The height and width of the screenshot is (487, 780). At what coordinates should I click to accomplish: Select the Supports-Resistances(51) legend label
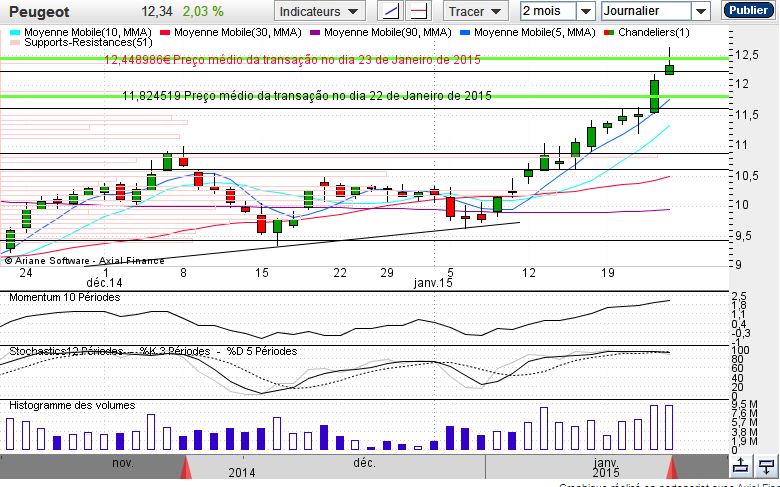89,43
